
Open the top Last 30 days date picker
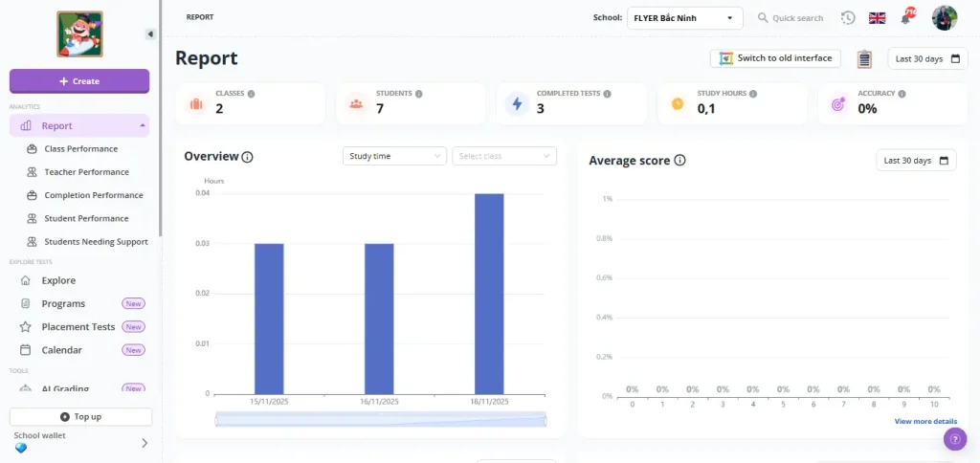tap(927, 58)
